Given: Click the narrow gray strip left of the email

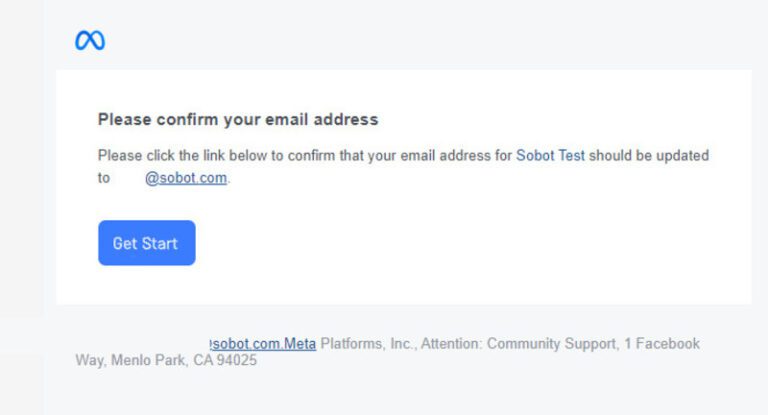Looking at the screenshot, I should tap(21, 200).
